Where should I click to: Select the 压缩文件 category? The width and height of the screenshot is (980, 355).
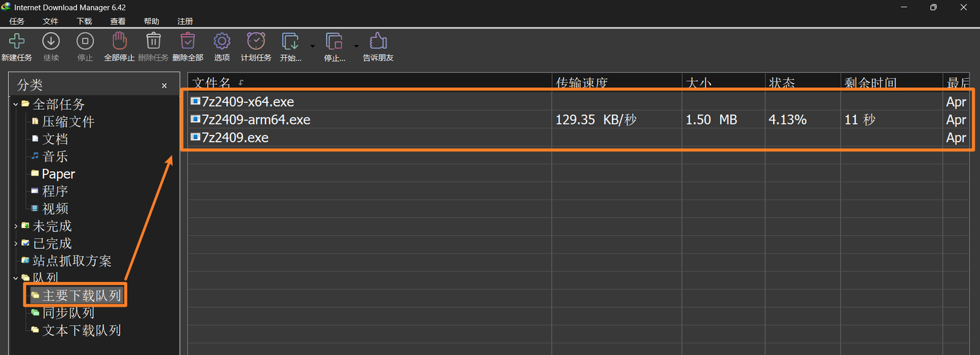click(x=68, y=122)
